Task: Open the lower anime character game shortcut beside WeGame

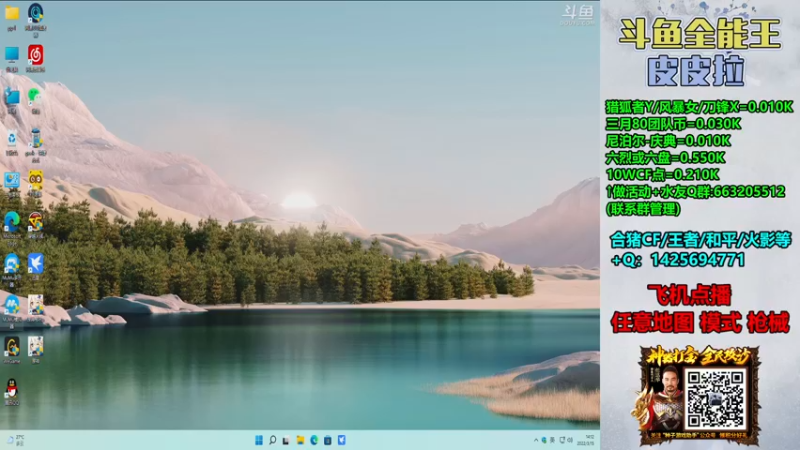Action: point(35,346)
